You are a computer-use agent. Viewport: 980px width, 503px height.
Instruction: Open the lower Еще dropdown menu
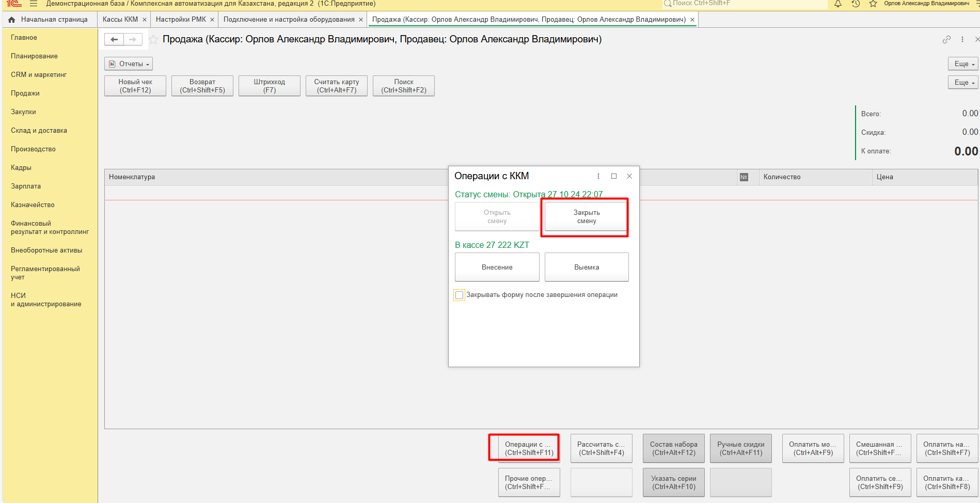(x=963, y=83)
